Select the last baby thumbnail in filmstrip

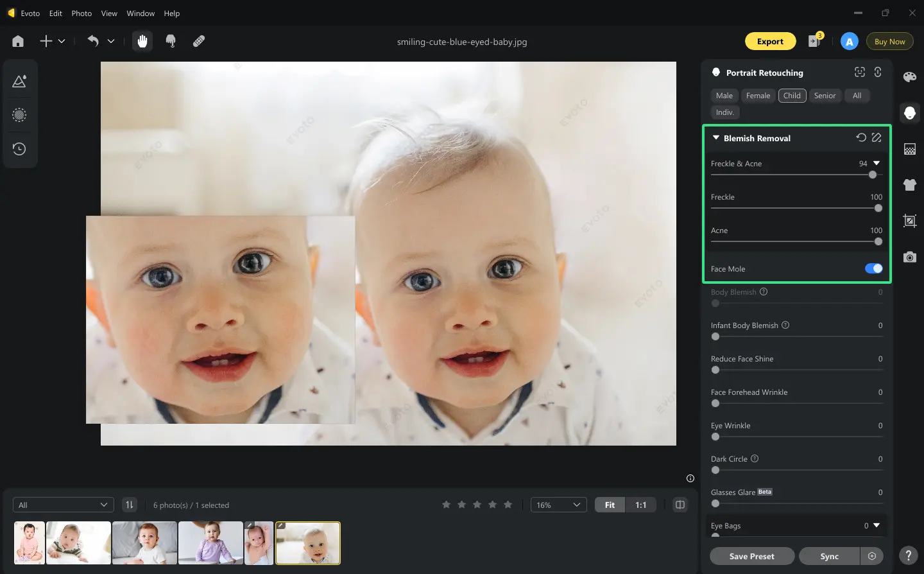[x=307, y=543]
